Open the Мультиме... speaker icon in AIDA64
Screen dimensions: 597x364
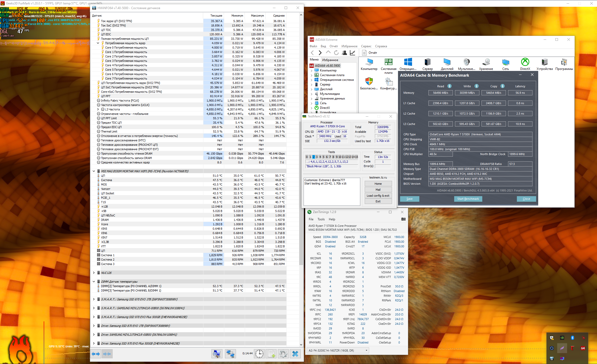[x=466, y=64]
